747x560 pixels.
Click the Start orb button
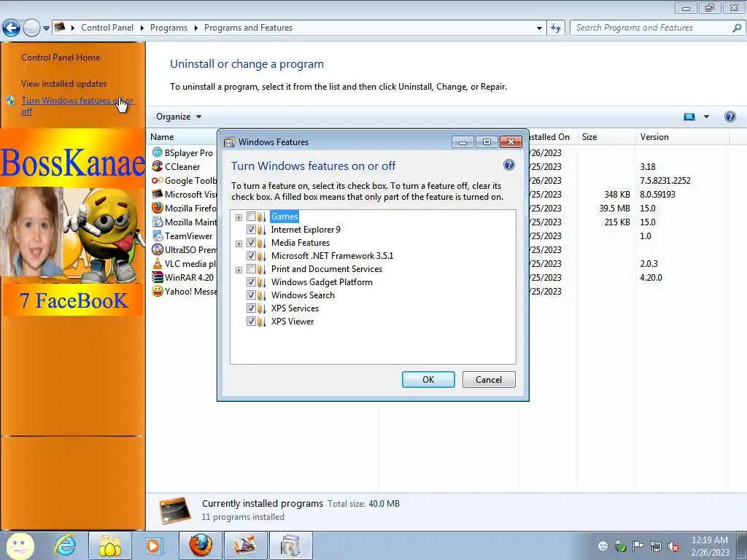20,545
